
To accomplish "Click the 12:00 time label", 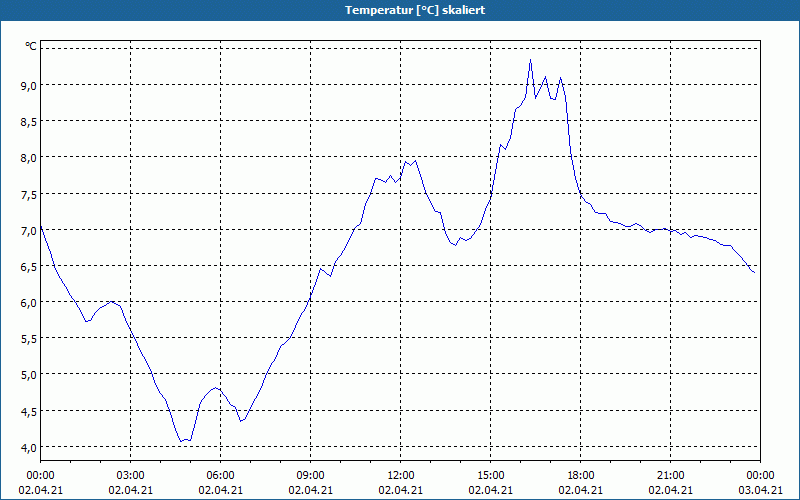I will pos(401,476).
